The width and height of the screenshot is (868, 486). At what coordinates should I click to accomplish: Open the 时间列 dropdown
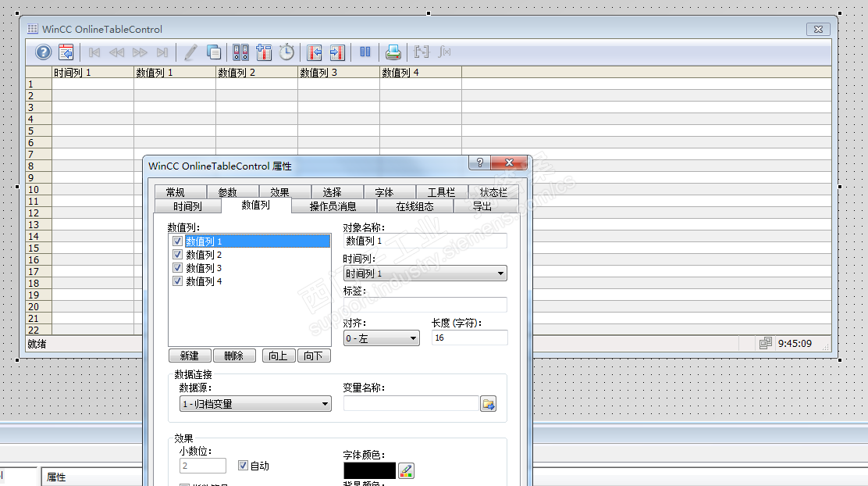(425, 273)
